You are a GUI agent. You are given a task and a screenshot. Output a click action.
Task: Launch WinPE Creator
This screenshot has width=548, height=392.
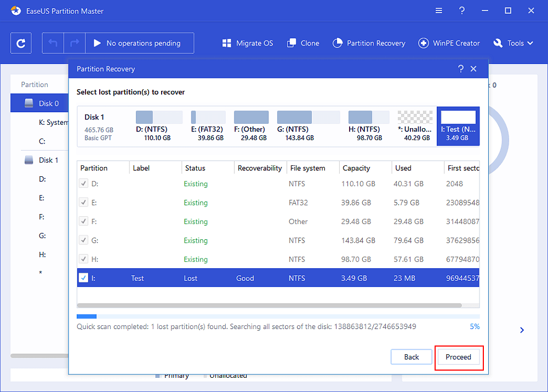[x=449, y=43]
